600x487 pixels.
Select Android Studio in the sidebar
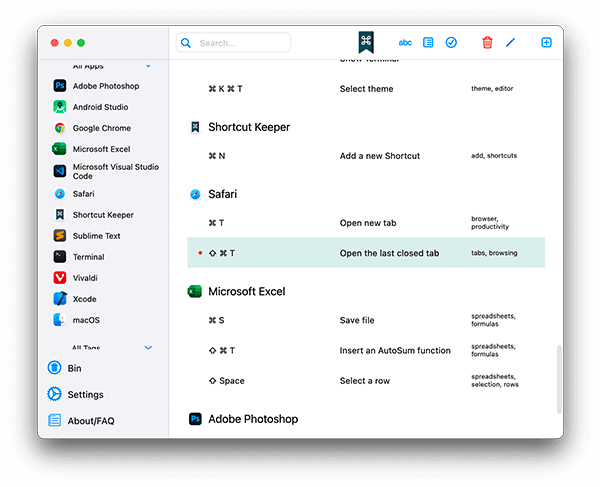pyautogui.click(x=100, y=107)
